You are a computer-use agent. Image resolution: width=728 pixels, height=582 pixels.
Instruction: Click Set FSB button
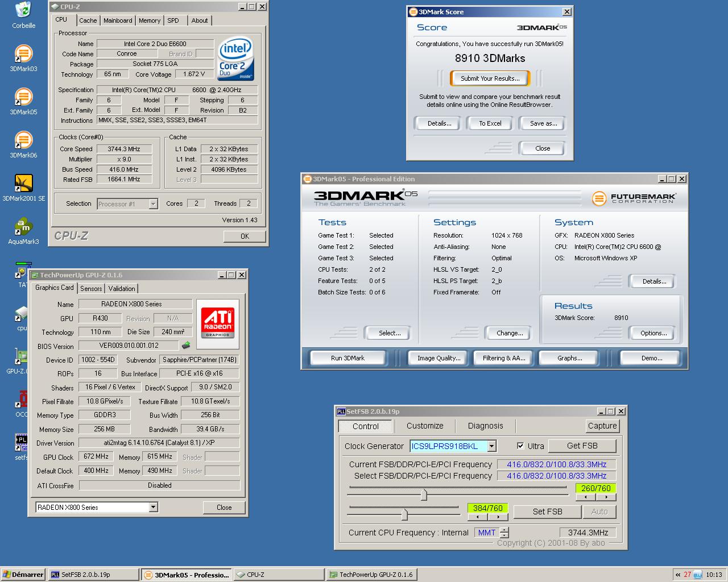(547, 512)
